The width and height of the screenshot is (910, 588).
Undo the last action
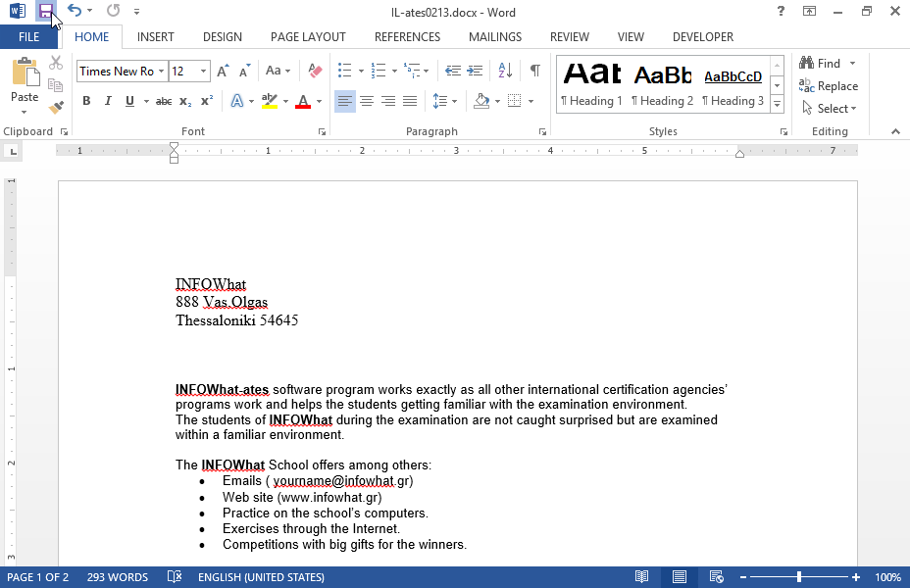74,11
